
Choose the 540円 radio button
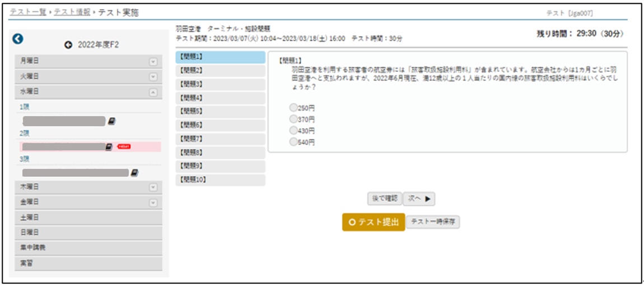[293, 142]
